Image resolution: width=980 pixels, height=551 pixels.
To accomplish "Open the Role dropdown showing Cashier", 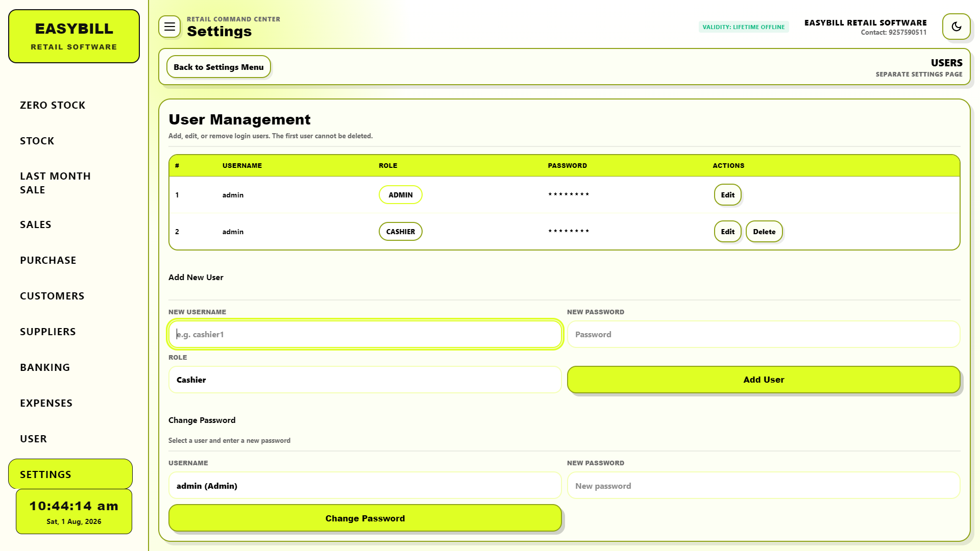I will point(365,380).
